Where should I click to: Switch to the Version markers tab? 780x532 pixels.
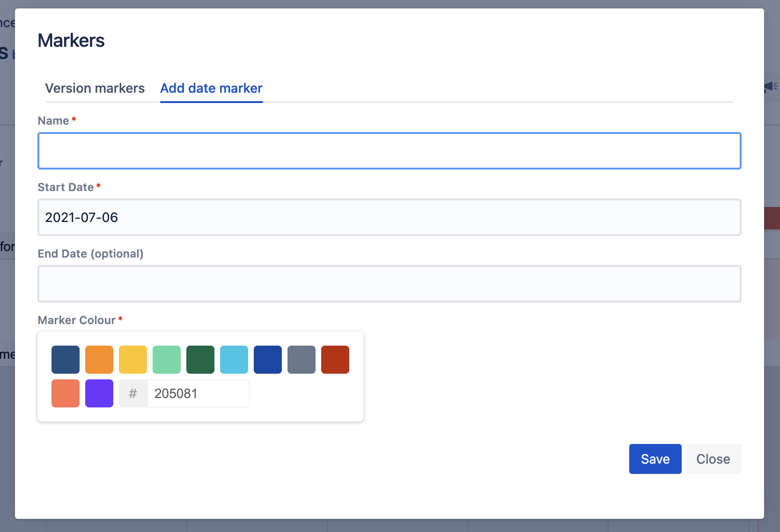click(95, 88)
